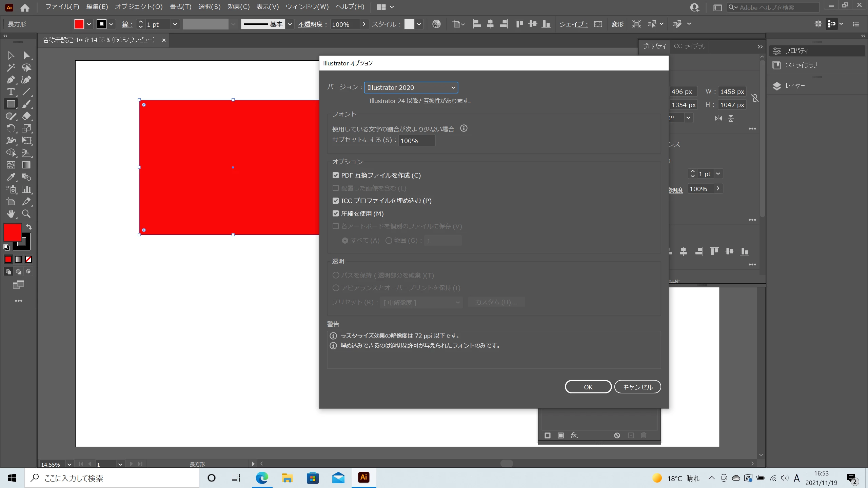This screenshot has height=488, width=868.
Task: Toggle ICCプロファイルを埋め込む checkbox
Action: (x=336, y=201)
